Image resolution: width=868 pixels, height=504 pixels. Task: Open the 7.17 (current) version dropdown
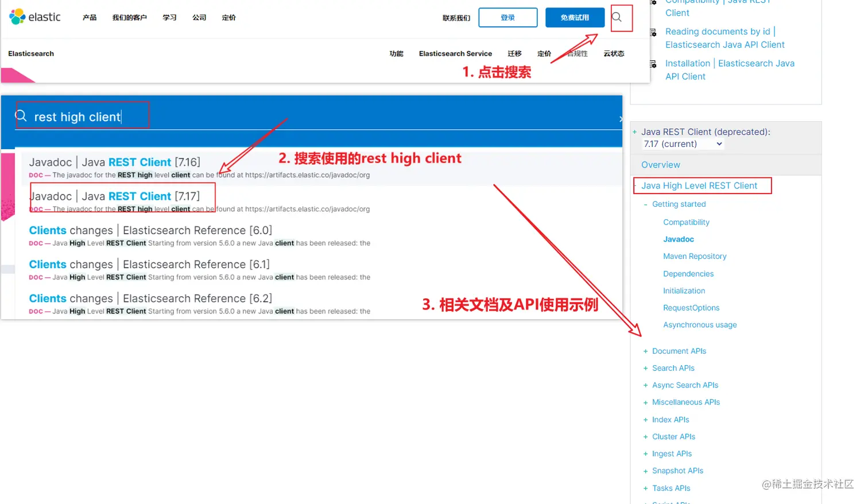[x=683, y=144]
